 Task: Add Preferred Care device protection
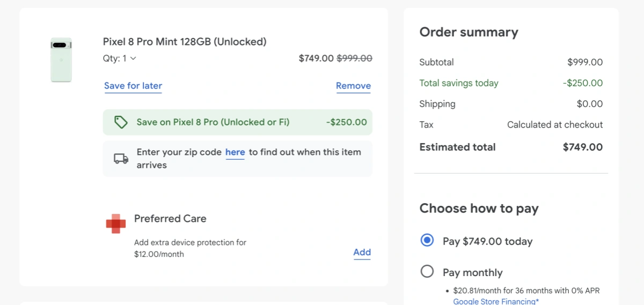coord(362,252)
